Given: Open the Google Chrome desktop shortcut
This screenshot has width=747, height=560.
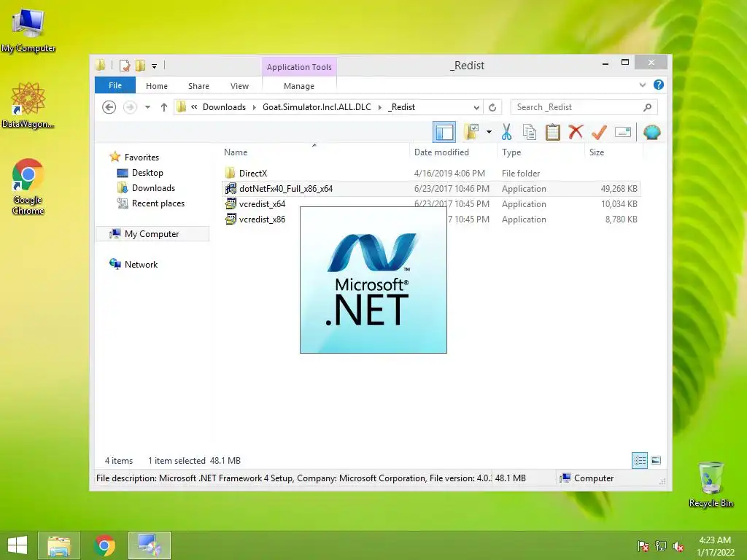Looking at the screenshot, I should pos(28,187).
